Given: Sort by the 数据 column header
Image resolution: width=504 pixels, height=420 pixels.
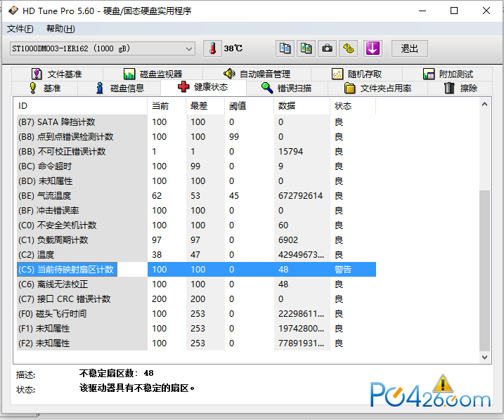Looking at the screenshot, I should [302, 106].
